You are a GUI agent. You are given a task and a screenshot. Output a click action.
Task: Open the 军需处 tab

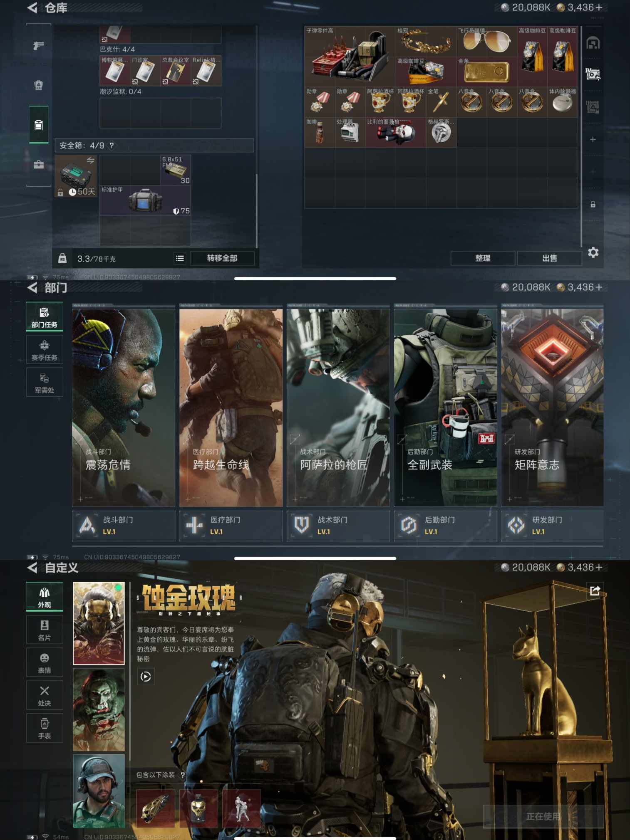tap(45, 383)
